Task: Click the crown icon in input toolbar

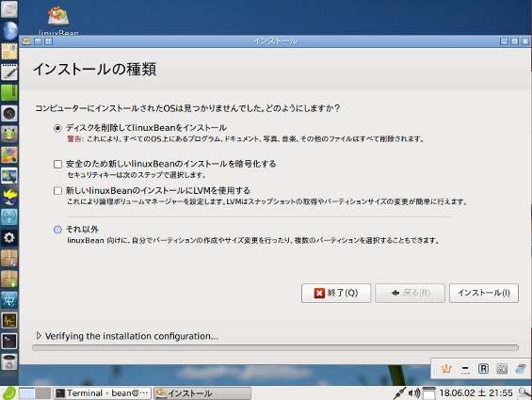Action: pyautogui.click(x=446, y=368)
